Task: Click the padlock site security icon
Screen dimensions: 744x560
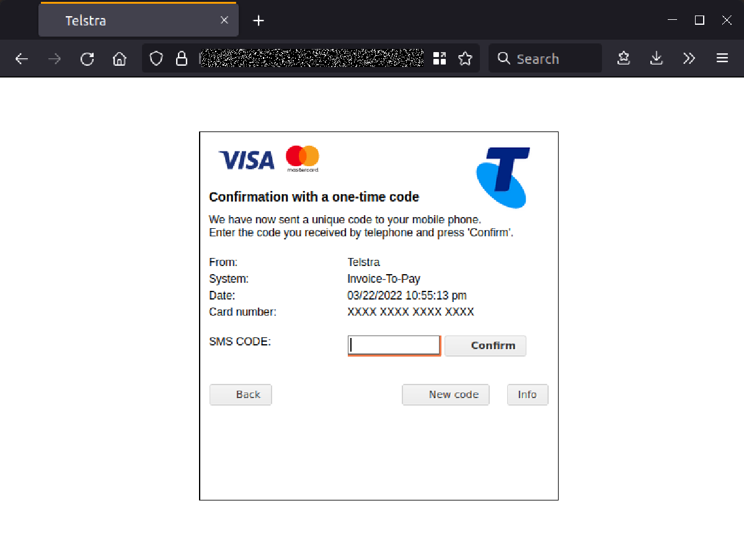Action: click(x=181, y=58)
